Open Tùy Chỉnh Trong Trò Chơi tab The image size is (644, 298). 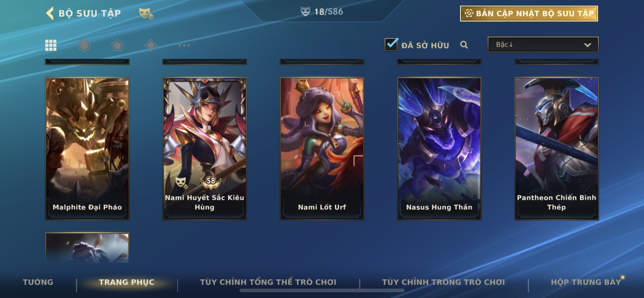click(x=443, y=282)
